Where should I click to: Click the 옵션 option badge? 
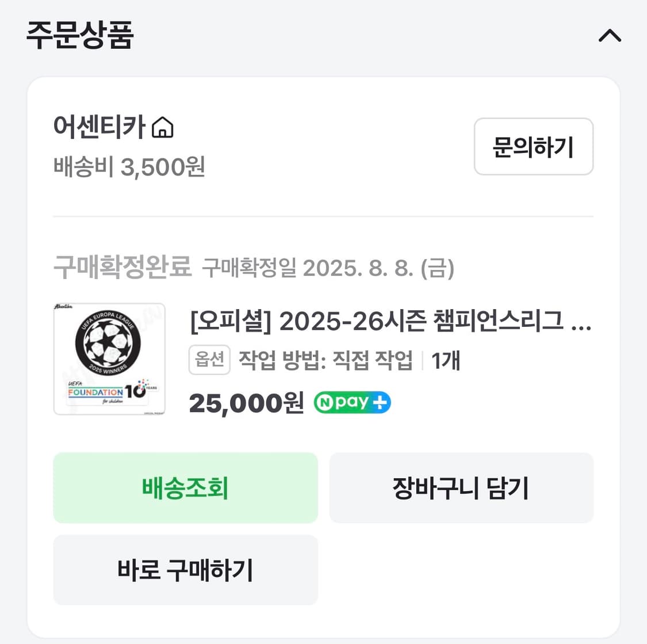[209, 359]
